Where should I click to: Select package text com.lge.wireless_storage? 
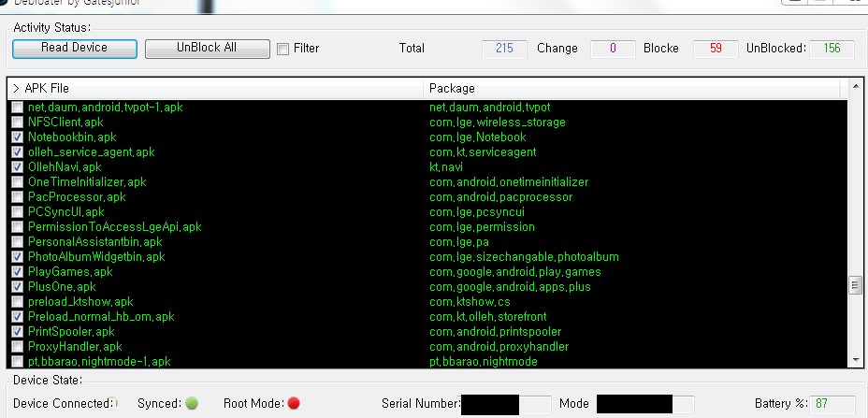click(497, 122)
